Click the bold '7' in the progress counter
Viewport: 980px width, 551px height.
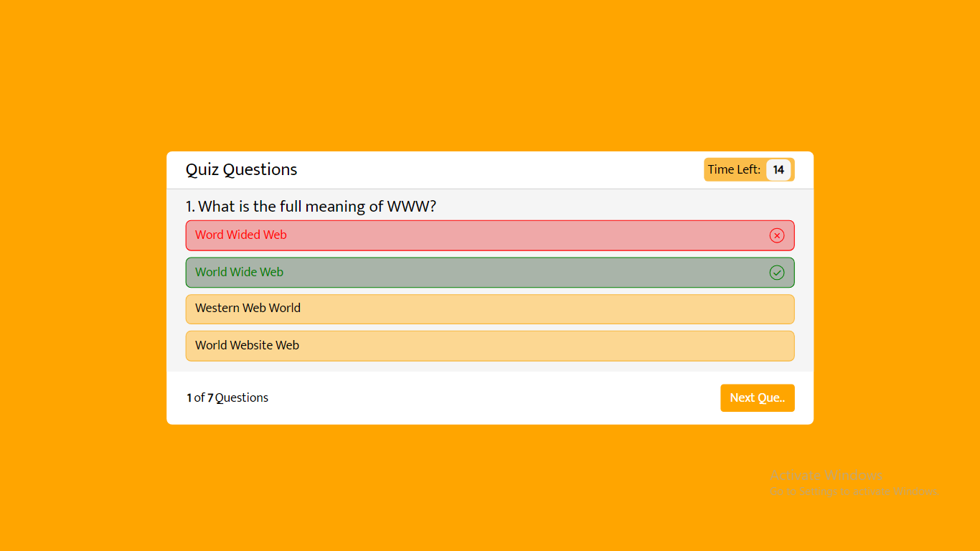[x=209, y=397]
